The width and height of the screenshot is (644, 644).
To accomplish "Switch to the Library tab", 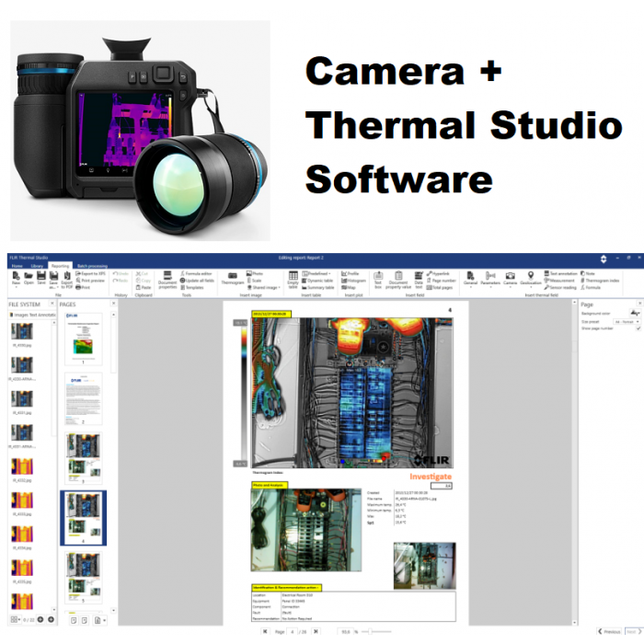I will (x=37, y=266).
